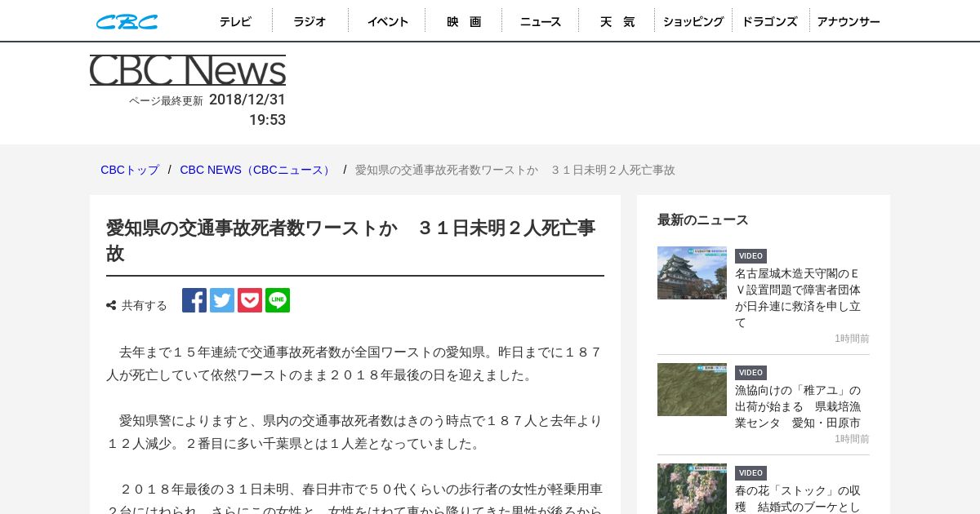980x514 pixels.
Task: Open 漁協向けの「稚アユ」 news headline
Action: (x=798, y=406)
